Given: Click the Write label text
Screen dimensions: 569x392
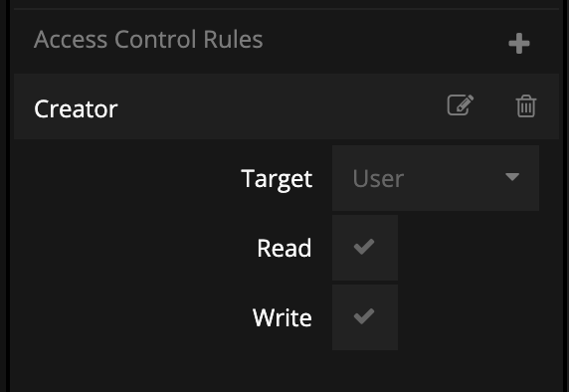Looking at the screenshot, I should (282, 317).
